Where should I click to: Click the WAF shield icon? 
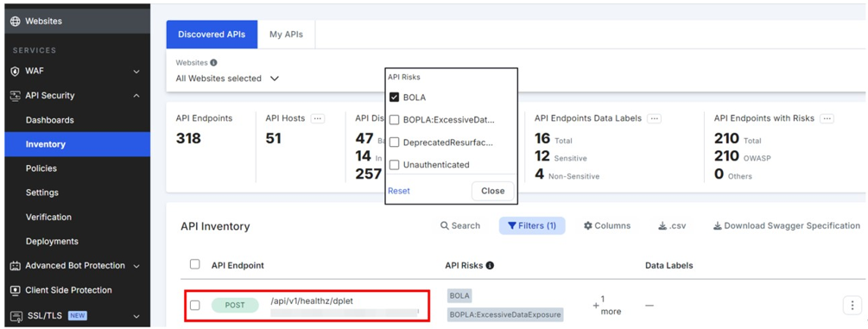[16, 71]
